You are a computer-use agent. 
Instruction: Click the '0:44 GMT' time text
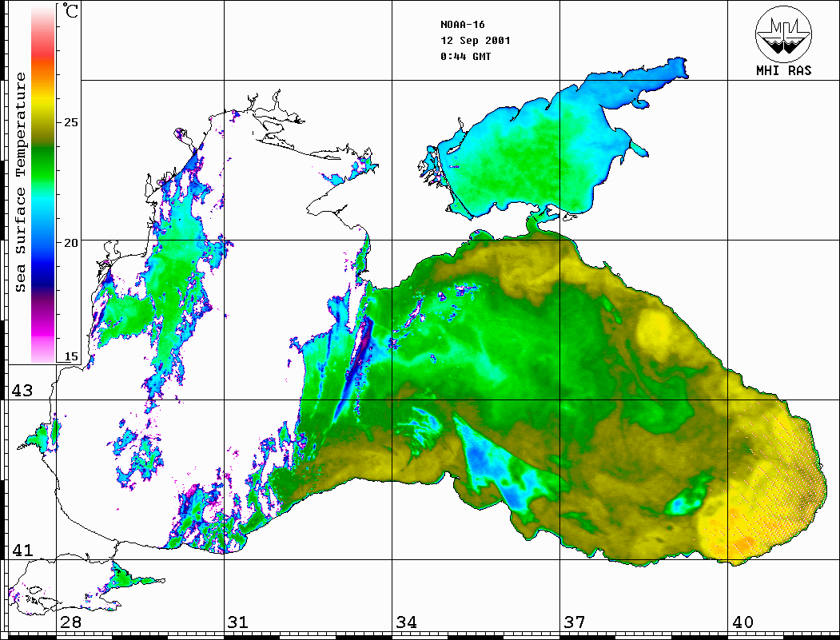pyautogui.click(x=465, y=56)
